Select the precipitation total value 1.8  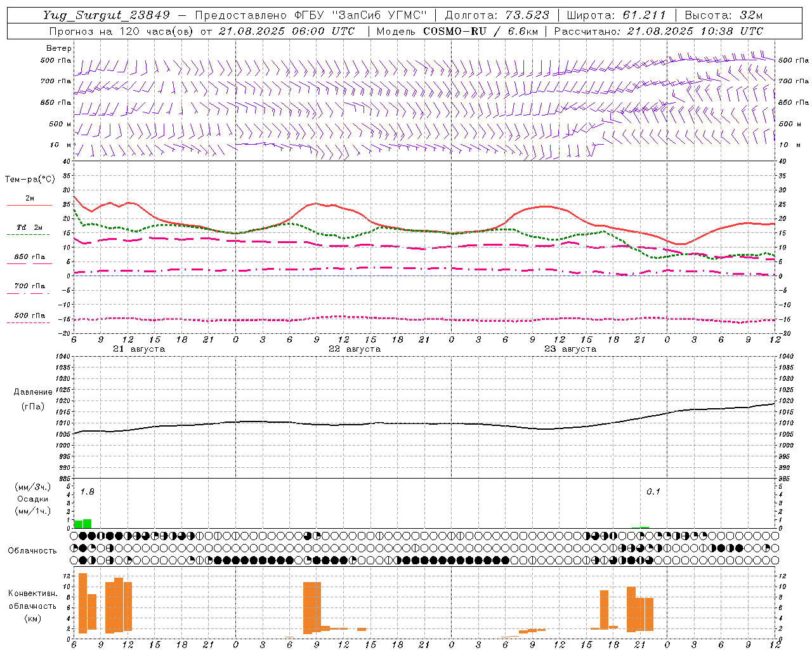point(87,492)
